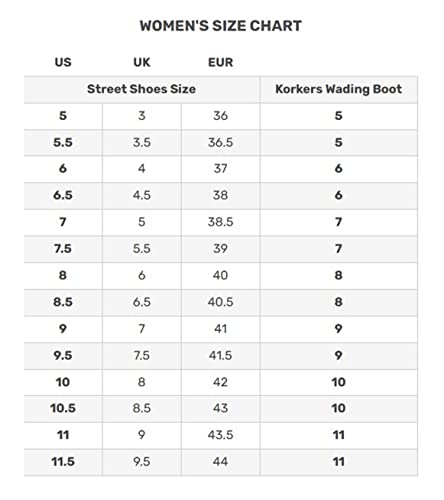Image resolution: width=444 pixels, height=500 pixels.
Task: Select US size 11.5 cell
Action: [x=63, y=462]
